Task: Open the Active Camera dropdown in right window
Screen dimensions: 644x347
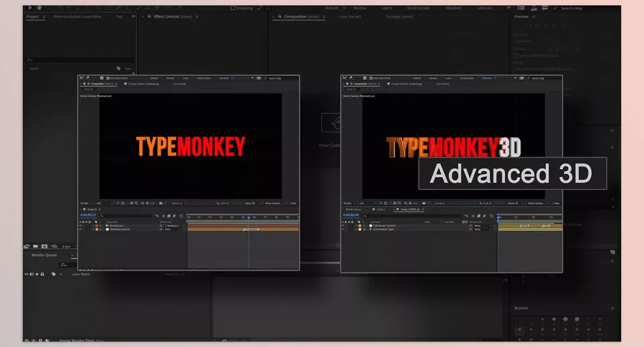Action: point(537,203)
